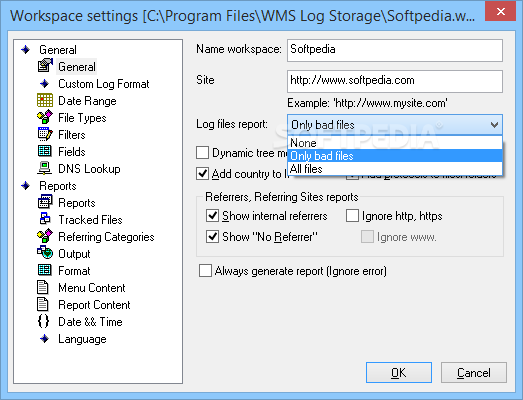The image size is (523, 400).
Task: Click the Cancel button
Action: [x=474, y=372]
